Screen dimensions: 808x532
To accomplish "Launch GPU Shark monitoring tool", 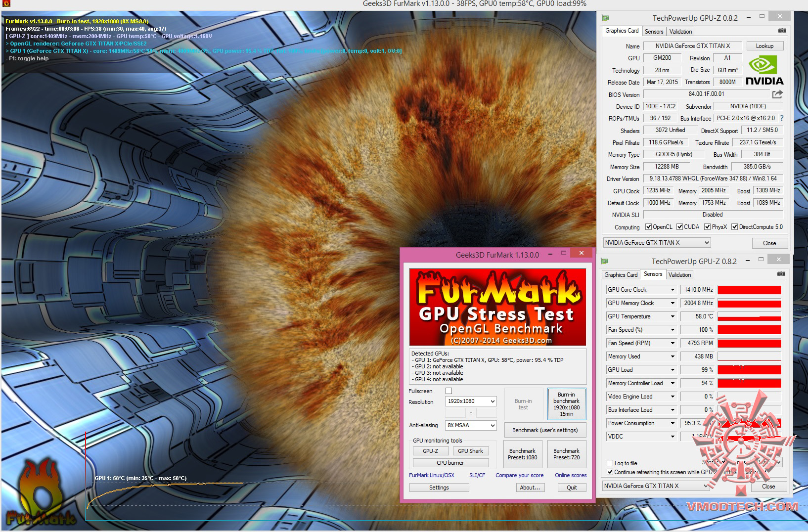I will click(x=470, y=451).
